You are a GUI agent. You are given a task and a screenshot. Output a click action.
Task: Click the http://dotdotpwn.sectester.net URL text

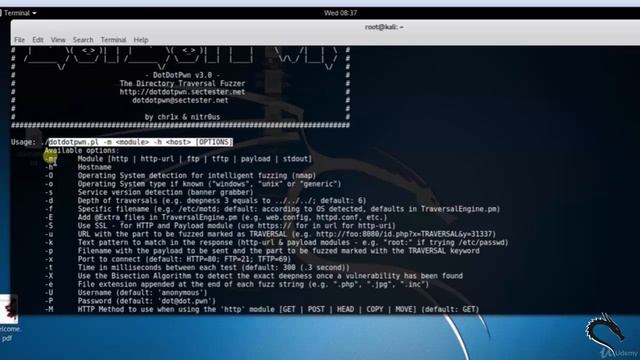pyautogui.click(x=182, y=92)
